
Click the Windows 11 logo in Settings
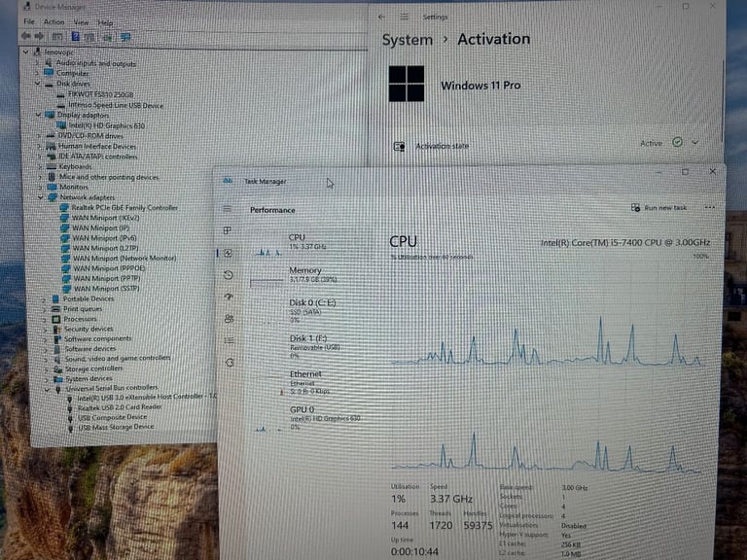point(407,84)
